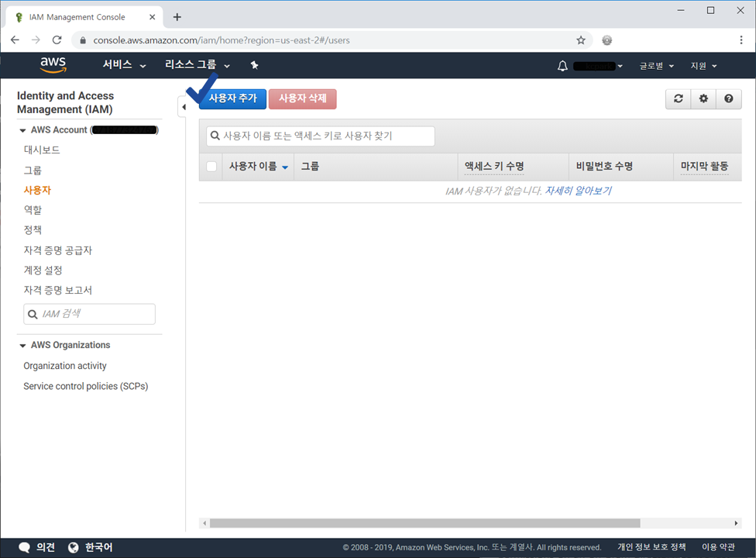Image resolution: width=756 pixels, height=558 pixels.
Task: Close the IAM Management Console tab
Action: pyautogui.click(x=153, y=17)
